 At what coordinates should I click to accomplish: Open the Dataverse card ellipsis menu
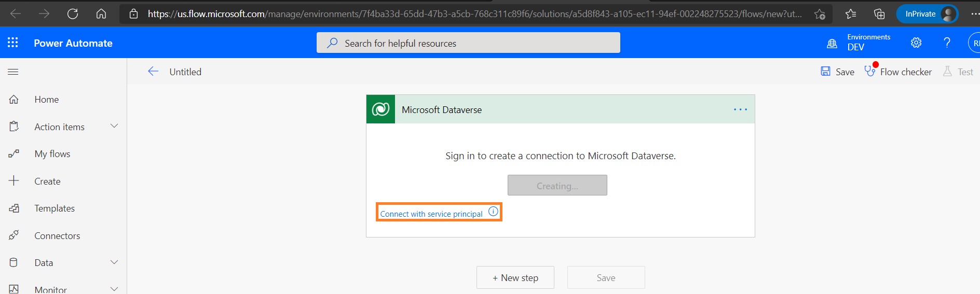(740, 109)
